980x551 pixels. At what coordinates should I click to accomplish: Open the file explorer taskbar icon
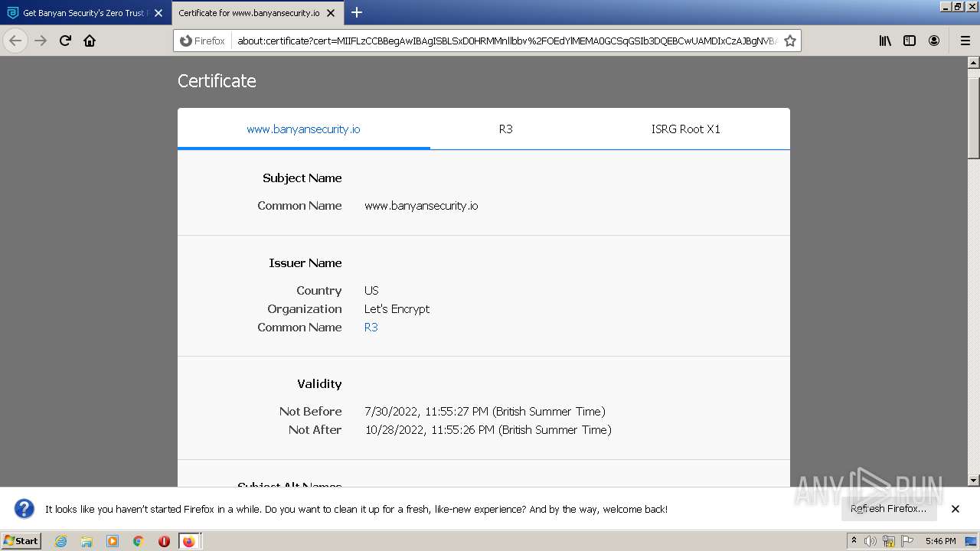(x=87, y=541)
